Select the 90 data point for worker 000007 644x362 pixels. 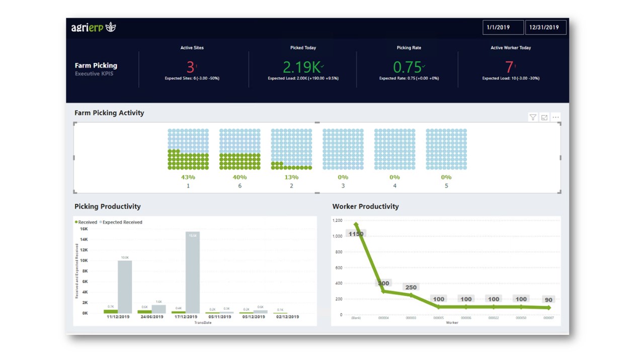pos(548,308)
